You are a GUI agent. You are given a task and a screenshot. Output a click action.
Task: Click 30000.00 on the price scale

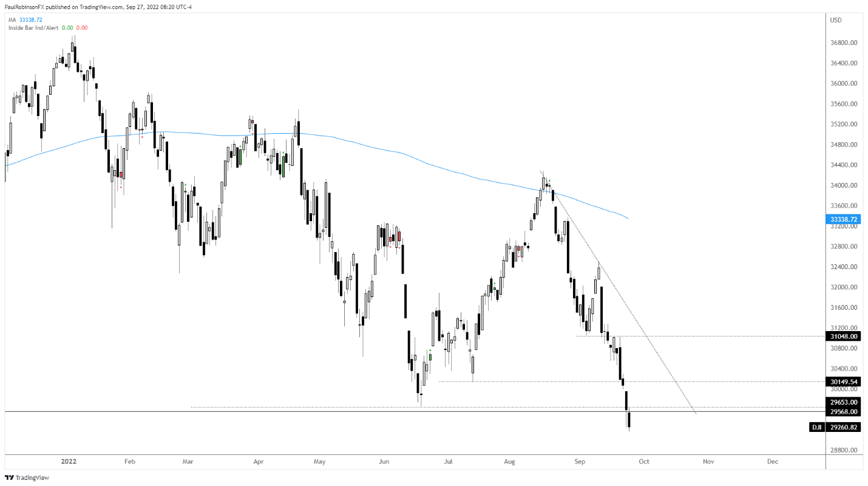[x=844, y=389]
